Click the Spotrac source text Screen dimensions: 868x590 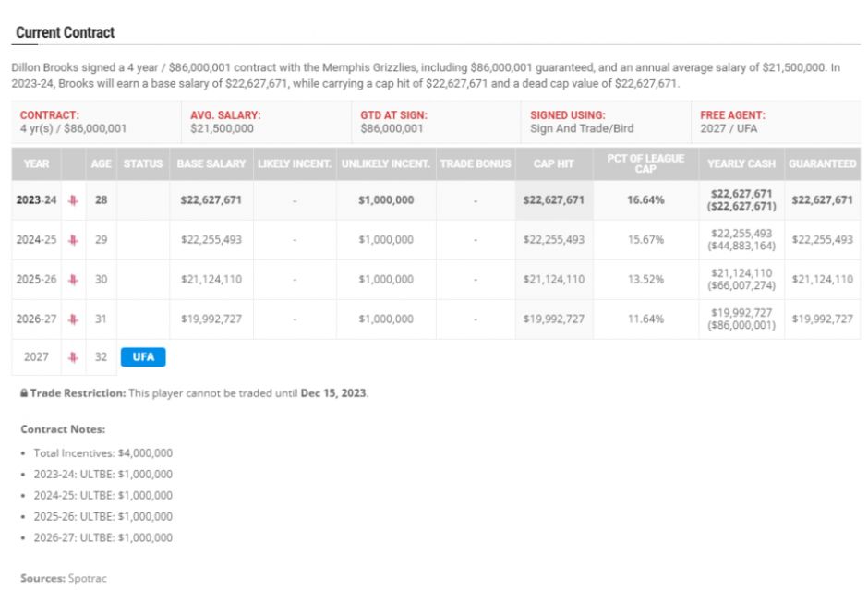coord(88,578)
